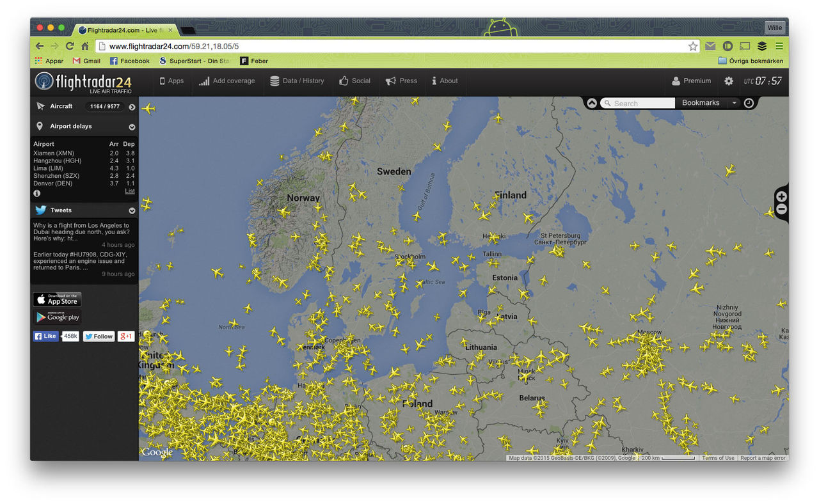Open a new tab
This screenshot has height=504, width=819.
188,30
